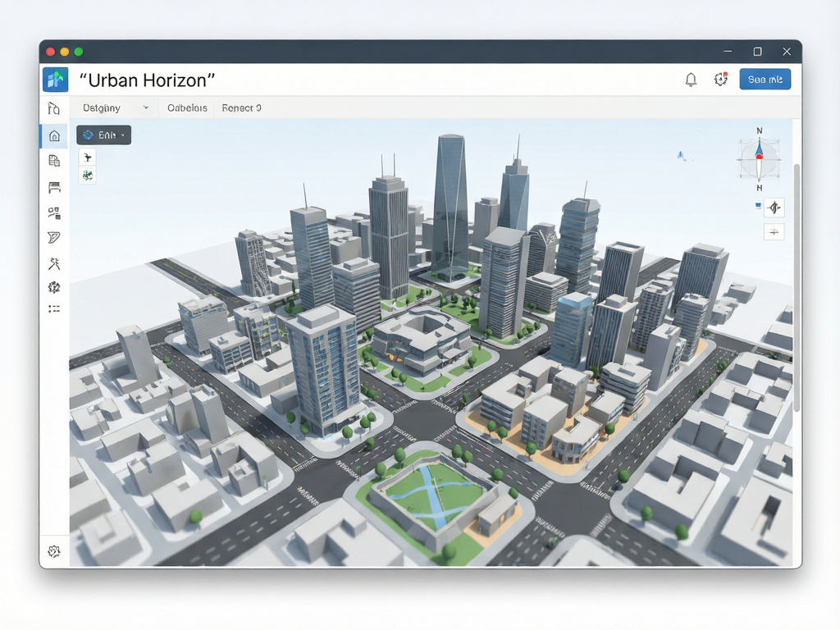Image resolution: width=840 pixels, height=630 pixels.
Task: Click the small pointer tool under Enit
Action: [x=88, y=157]
